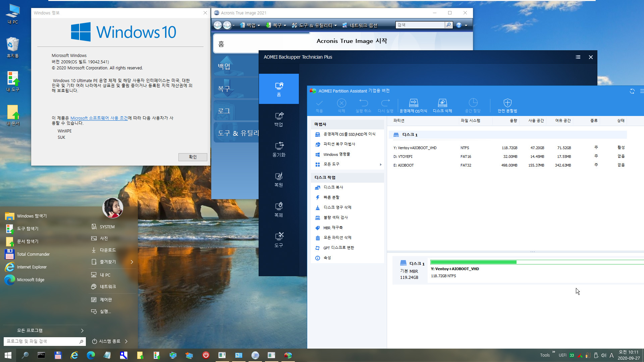
Task: Open the Sync (동기화) section in AOMEI Backupper
Action: coord(279,149)
